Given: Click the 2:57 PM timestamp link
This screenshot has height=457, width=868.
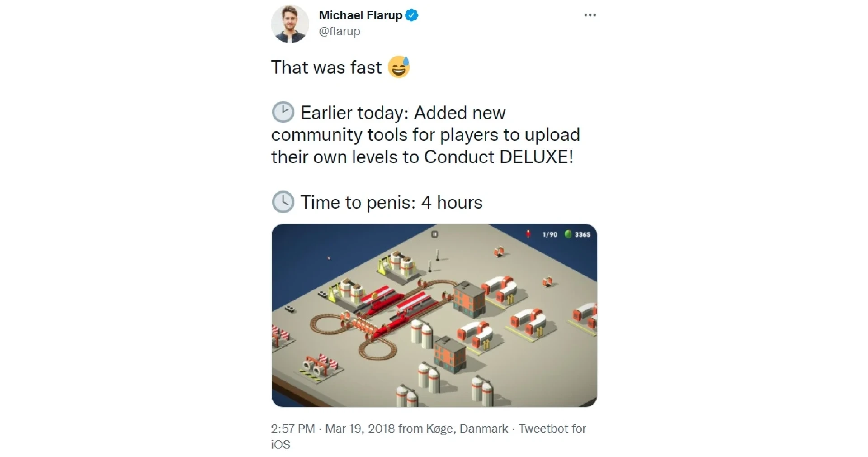Looking at the screenshot, I should point(293,428).
